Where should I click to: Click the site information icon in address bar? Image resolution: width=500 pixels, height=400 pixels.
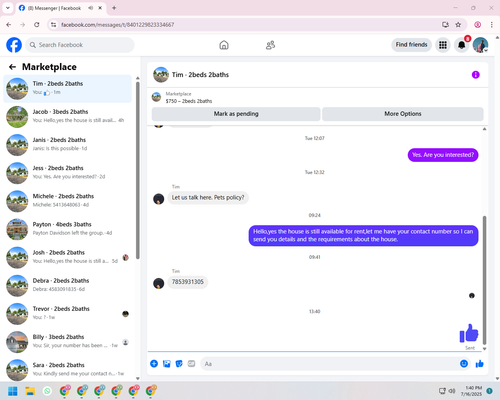(54, 25)
